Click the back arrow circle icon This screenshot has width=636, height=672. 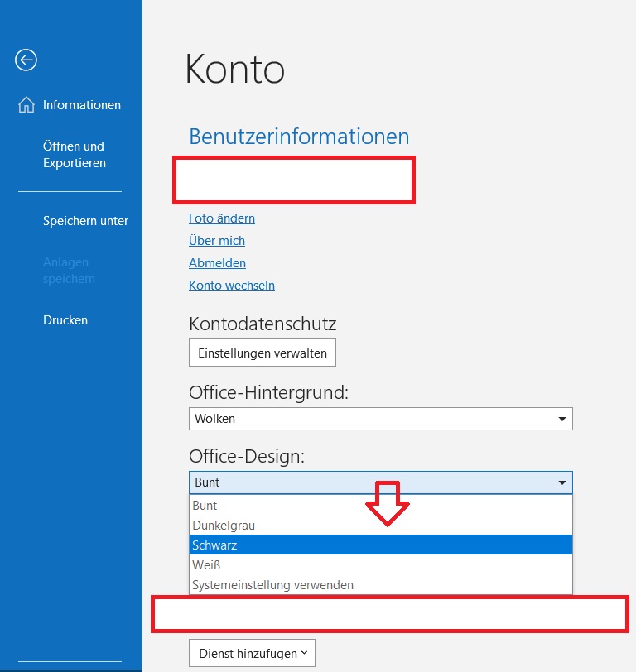(x=26, y=60)
